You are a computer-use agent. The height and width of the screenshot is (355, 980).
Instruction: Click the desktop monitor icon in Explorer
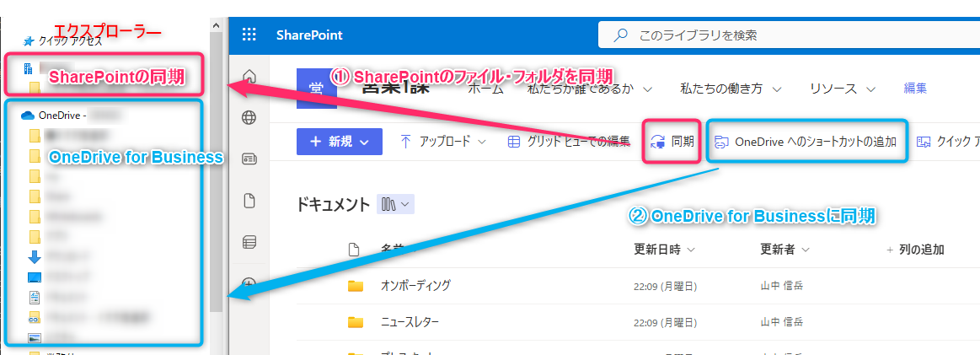[x=35, y=277]
